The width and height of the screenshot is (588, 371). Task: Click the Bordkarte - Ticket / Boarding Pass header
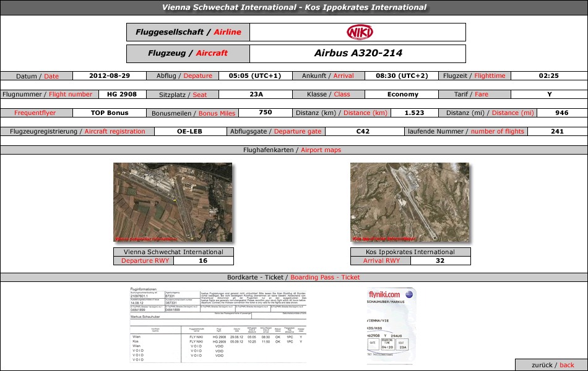pyautogui.click(x=294, y=277)
